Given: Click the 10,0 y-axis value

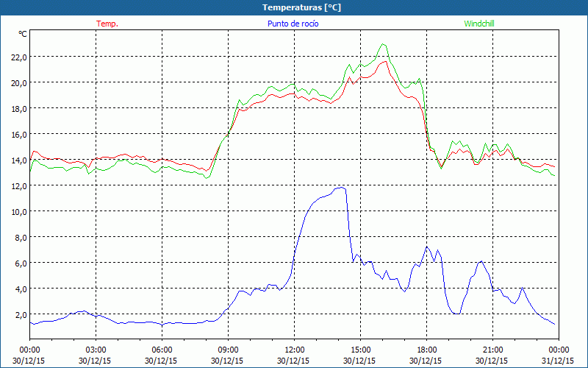Looking at the screenshot, I should point(18,212).
